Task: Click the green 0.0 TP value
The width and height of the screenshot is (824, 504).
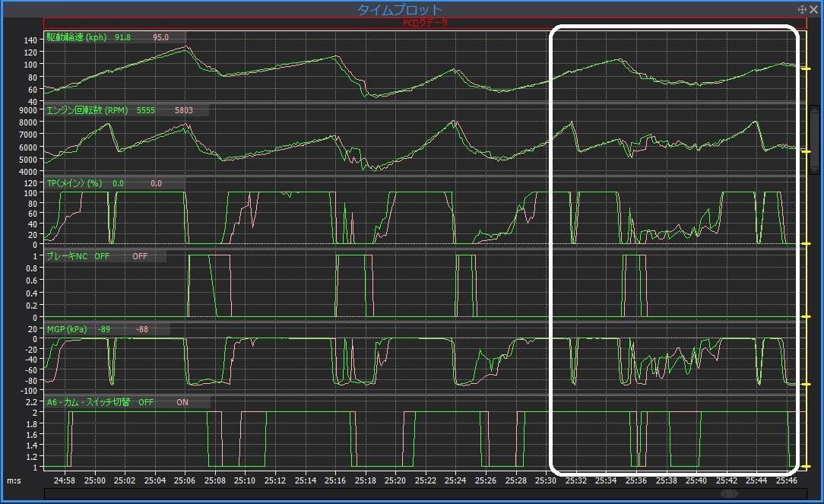Action: tap(119, 183)
